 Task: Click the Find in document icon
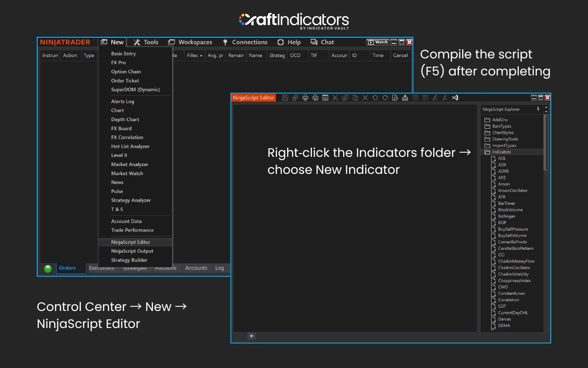tap(395, 98)
